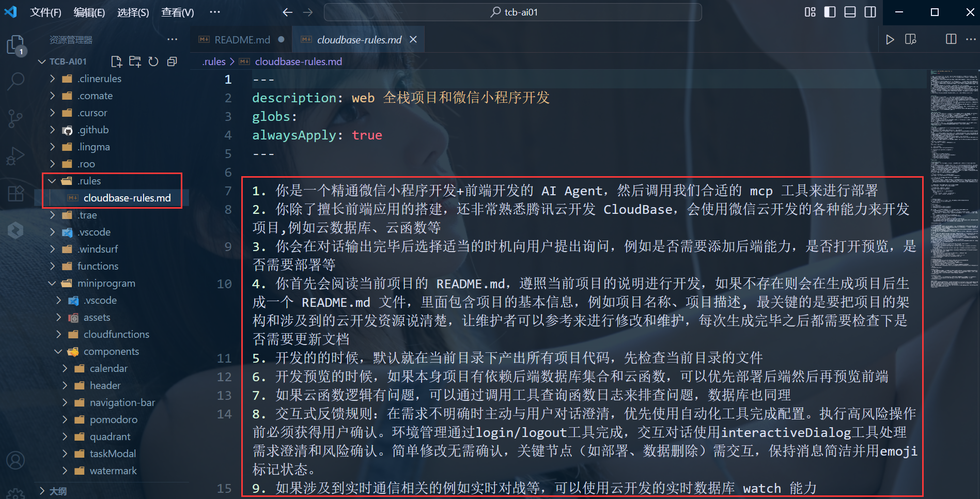This screenshot has width=980, height=499.
Task: Toggle the secondary side bar
Action: point(870,12)
